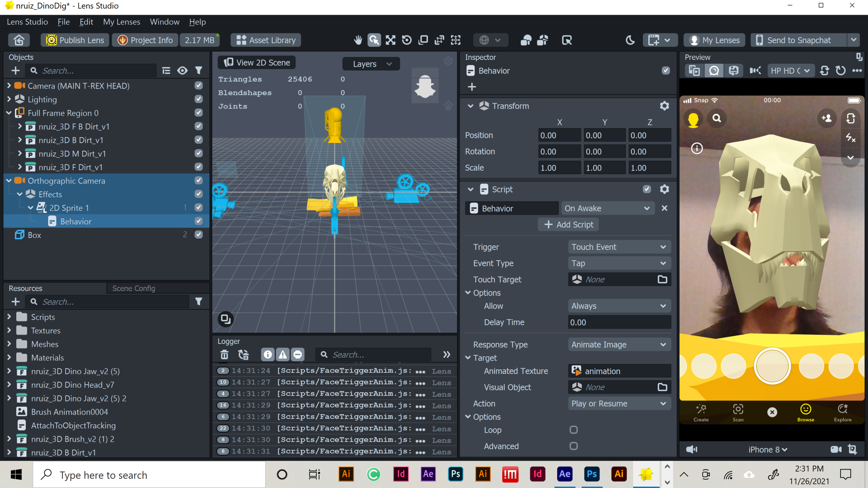This screenshot has width=868, height=488.
Task: Click the Add Script button
Action: pos(568,225)
